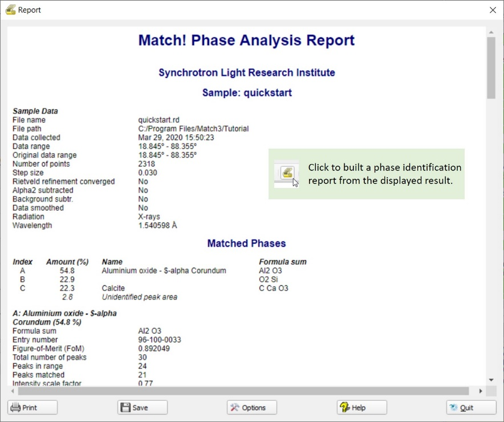This screenshot has width=504, height=422.
Task: Click 'Formula sum' column header
Action: 283,262
